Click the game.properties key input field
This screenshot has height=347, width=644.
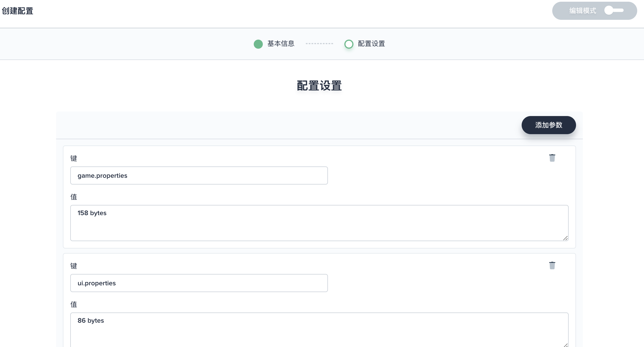pyautogui.click(x=199, y=175)
